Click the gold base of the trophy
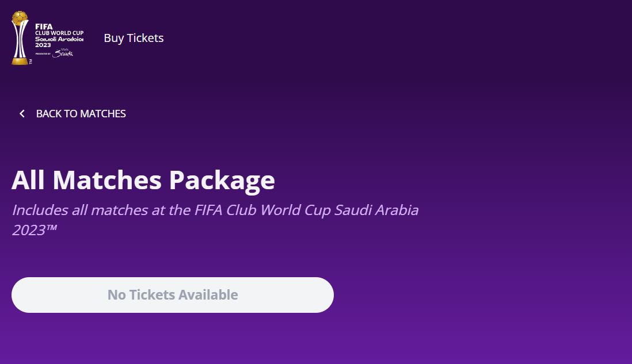 click(20, 61)
